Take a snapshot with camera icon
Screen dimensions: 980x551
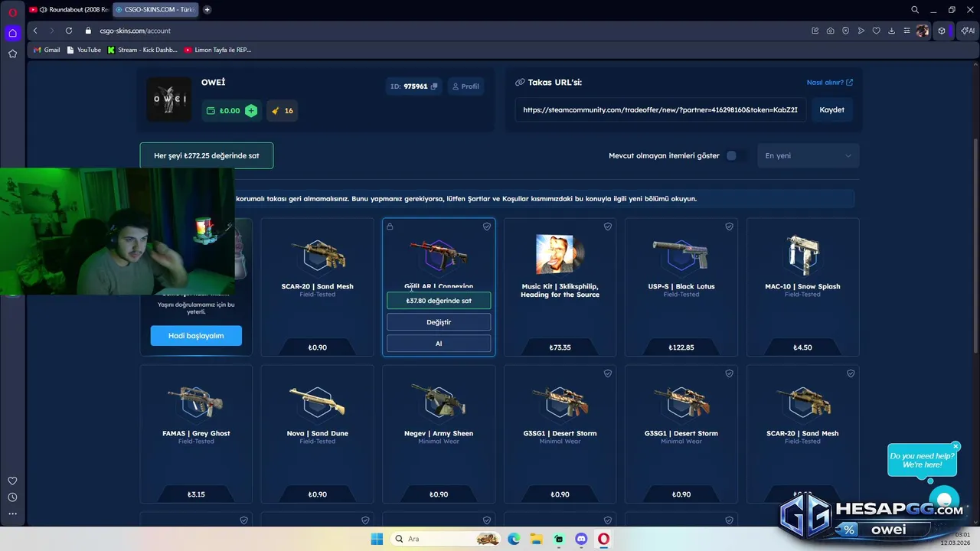(x=830, y=31)
